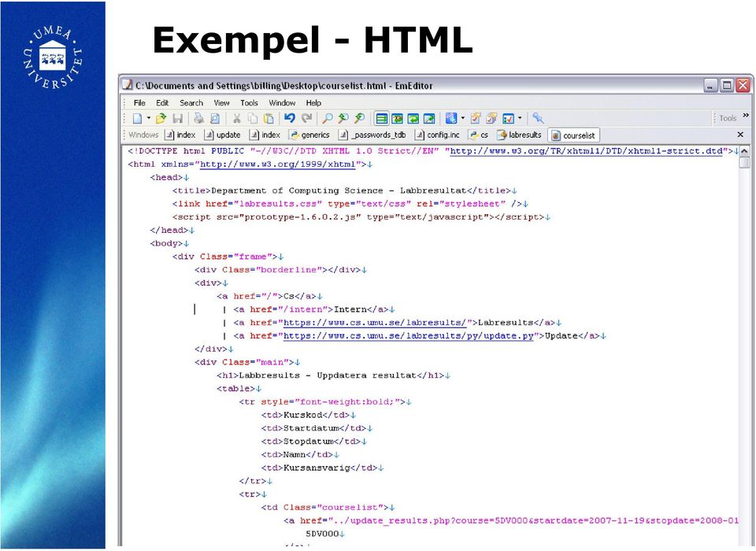Open the Tools menu
The height and width of the screenshot is (551, 756).
point(250,102)
